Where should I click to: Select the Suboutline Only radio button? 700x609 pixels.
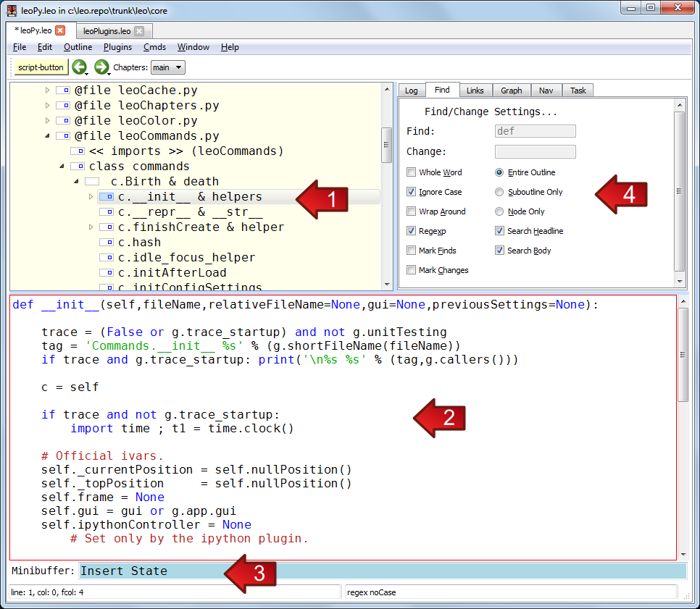(x=499, y=192)
